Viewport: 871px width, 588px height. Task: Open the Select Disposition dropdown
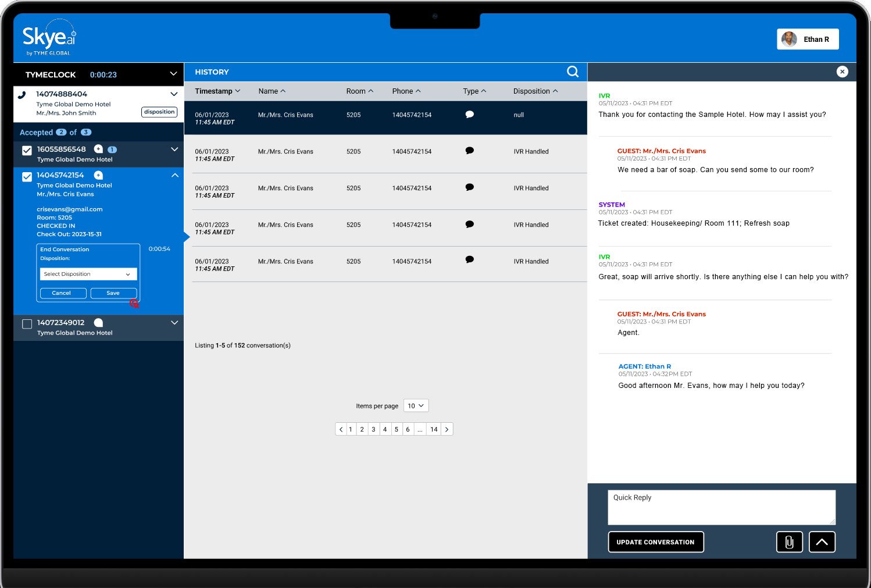(x=88, y=274)
